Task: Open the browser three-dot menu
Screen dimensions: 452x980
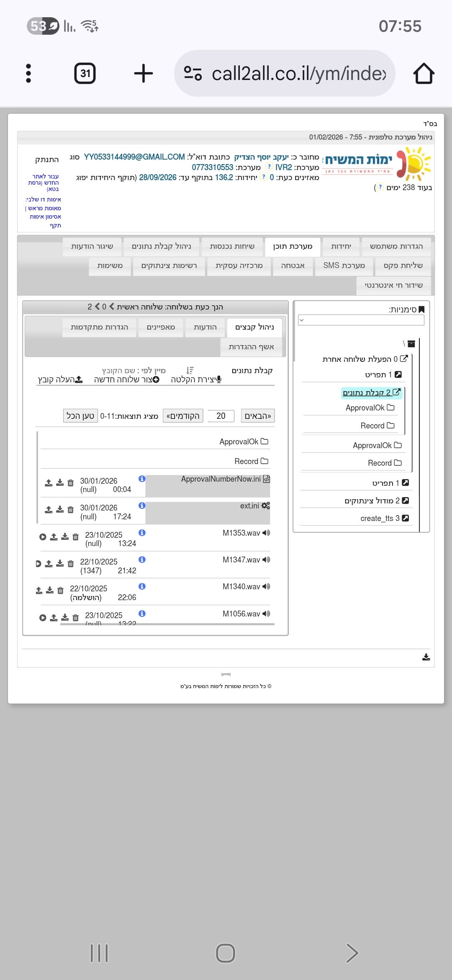Action: pyautogui.click(x=28, y=74)
